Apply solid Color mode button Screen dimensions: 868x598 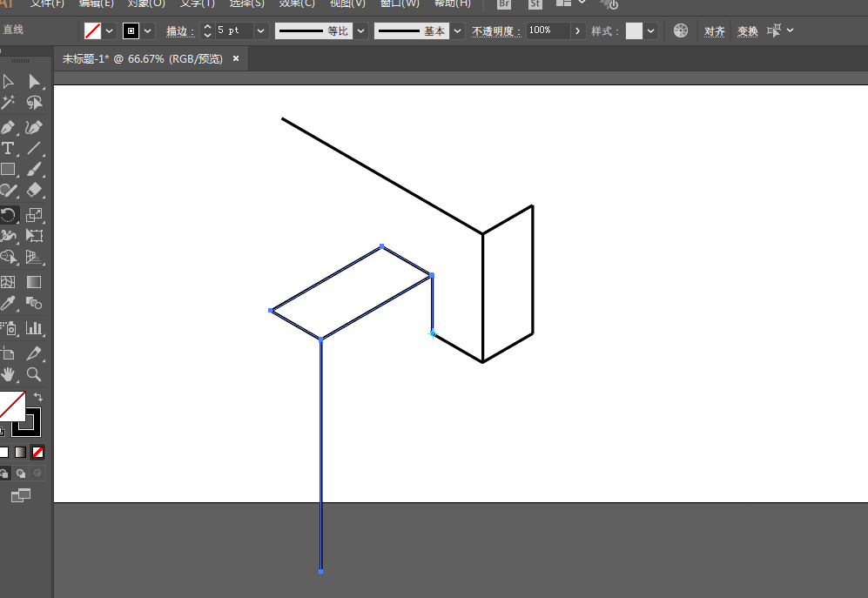(3, 453)
